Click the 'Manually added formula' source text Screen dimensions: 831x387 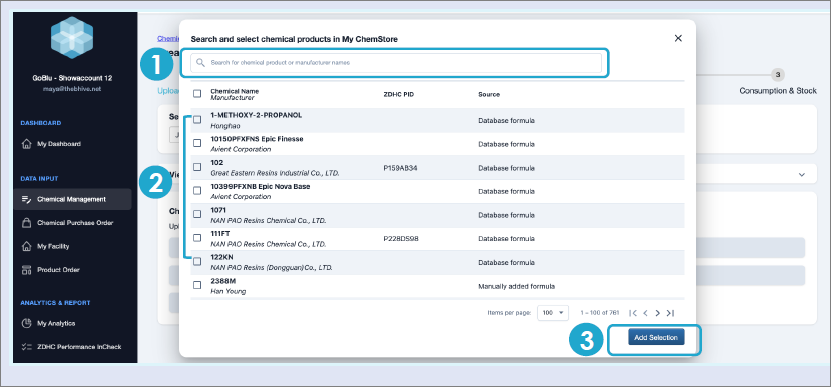tap(516, 286)
